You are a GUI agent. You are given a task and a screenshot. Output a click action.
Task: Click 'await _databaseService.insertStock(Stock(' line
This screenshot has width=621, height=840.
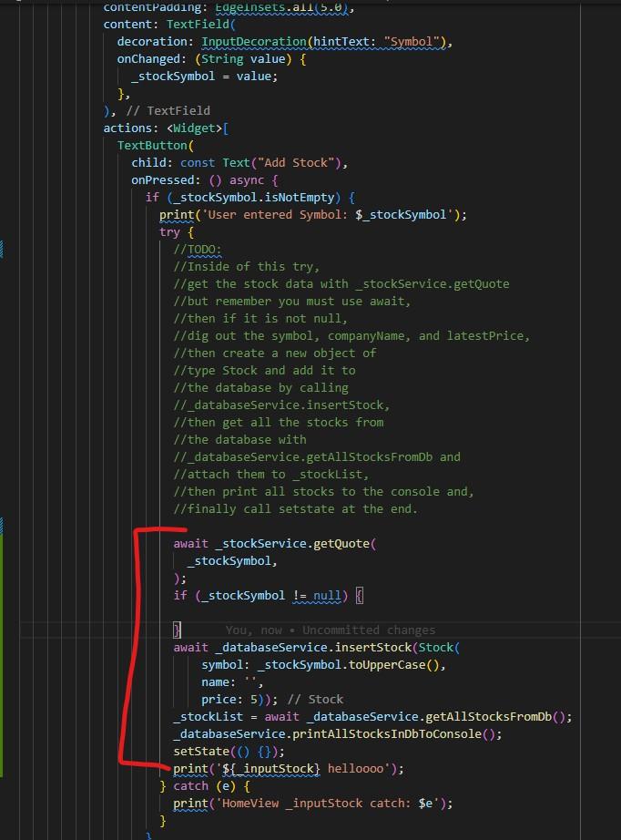click(x=316, y=648)
